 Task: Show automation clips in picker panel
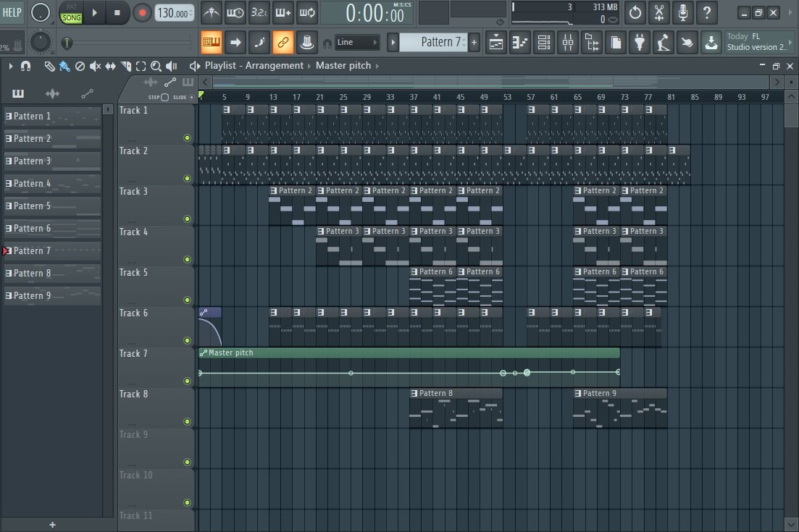(x=87, y=93)
